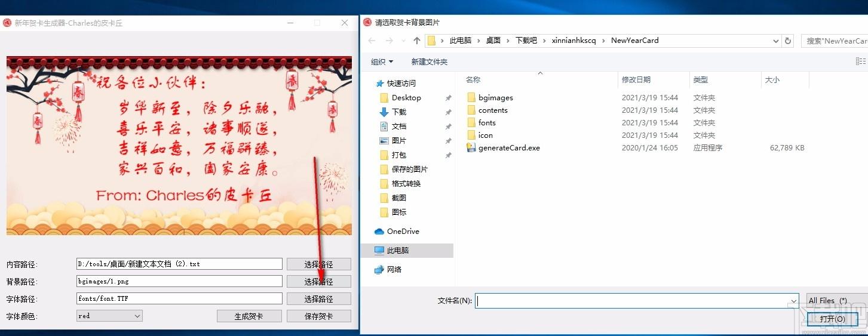Click the Up directory arrow icon
Viewport: 868px width, 336px height.
417,41
